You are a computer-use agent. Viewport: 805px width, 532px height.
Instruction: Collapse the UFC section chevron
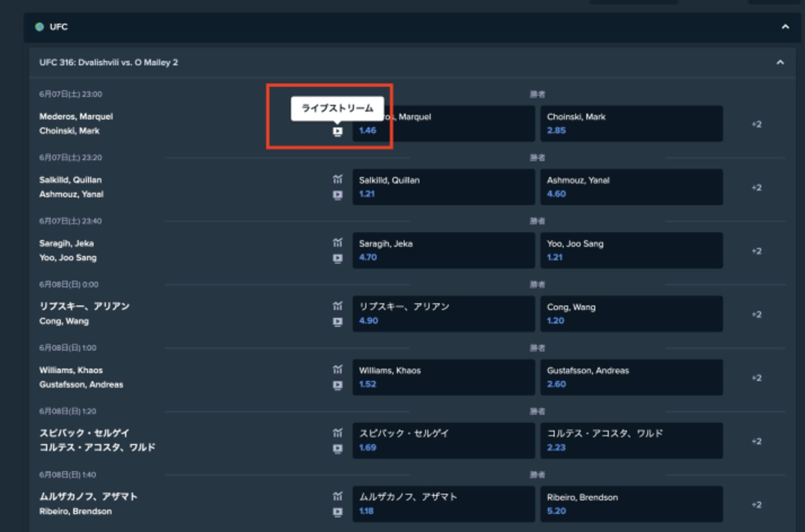click(785, 27)
